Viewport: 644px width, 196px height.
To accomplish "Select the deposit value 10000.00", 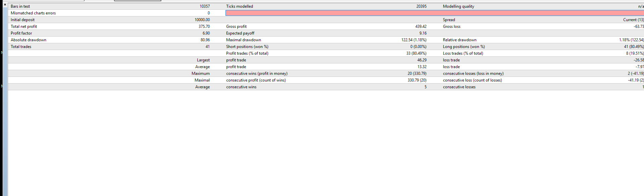I will pyautogui.click(x=202, y=20).
